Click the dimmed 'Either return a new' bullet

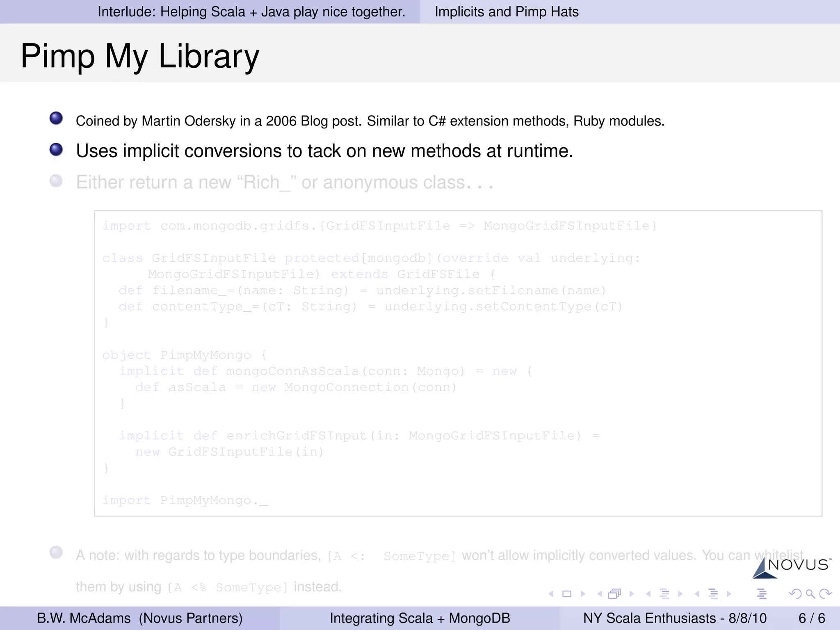click(285, 183)
